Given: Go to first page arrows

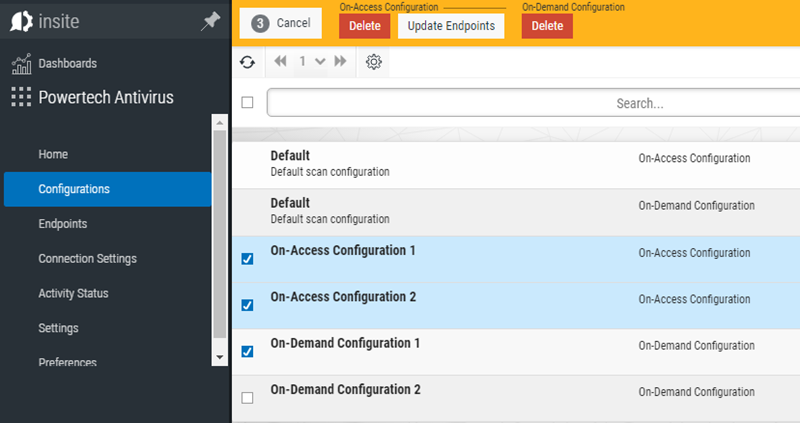Looking at the screenshot, I should click(x=280, y=61).
